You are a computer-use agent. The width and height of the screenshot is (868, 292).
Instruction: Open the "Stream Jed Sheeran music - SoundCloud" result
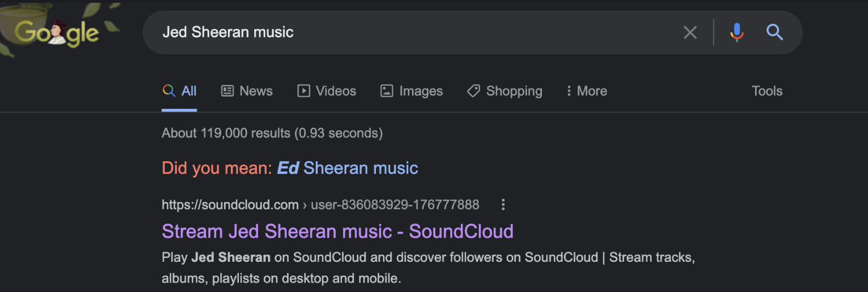coord(338,232)
